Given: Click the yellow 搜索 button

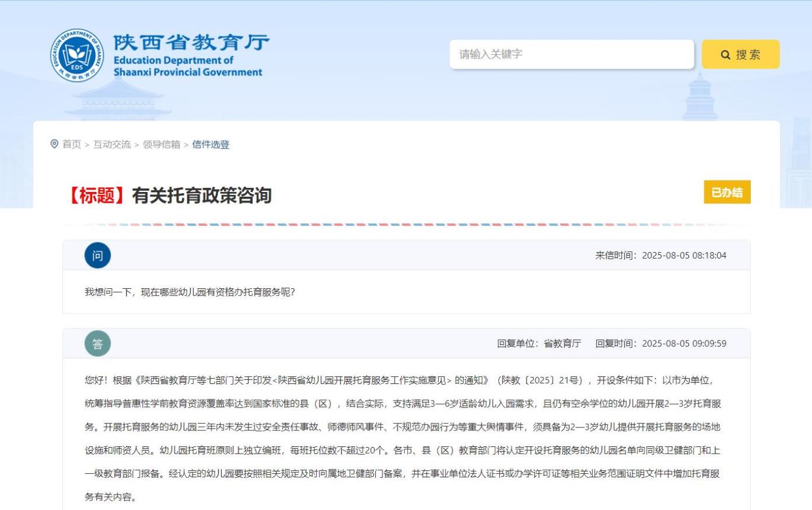Looking at the screenshot, I should coord(741,54).
